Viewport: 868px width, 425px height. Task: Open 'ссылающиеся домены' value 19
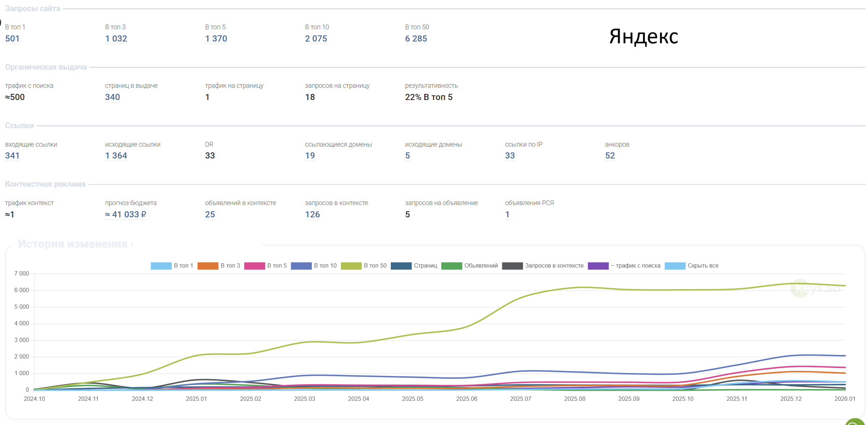coord(310,156)
